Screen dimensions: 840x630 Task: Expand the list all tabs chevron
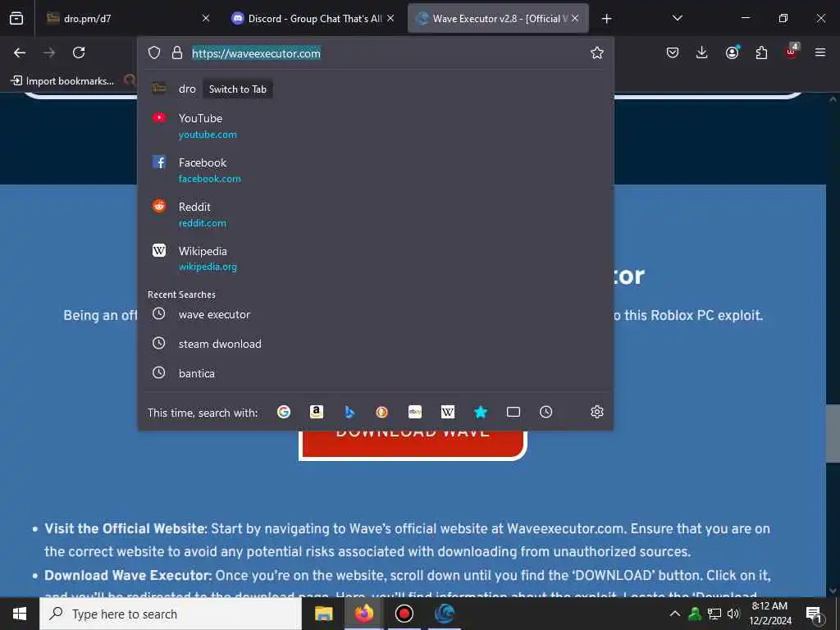pyautogui.click(x=678, y=18)
